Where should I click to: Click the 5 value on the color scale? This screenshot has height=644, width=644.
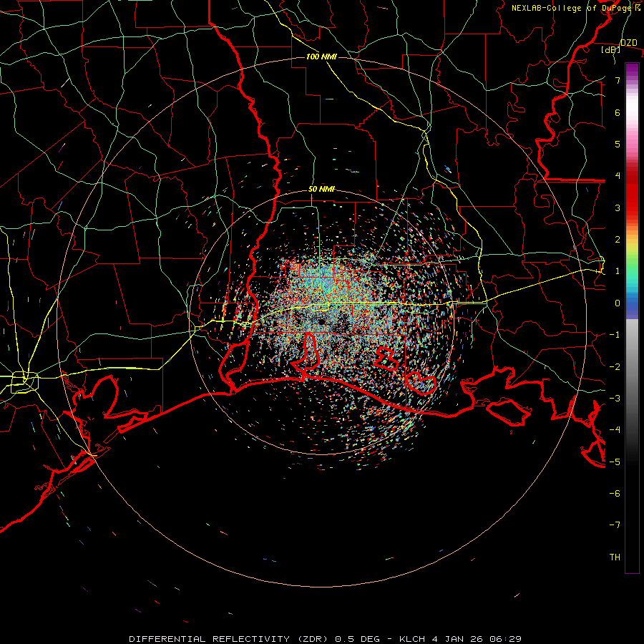(x=618, y=144)
